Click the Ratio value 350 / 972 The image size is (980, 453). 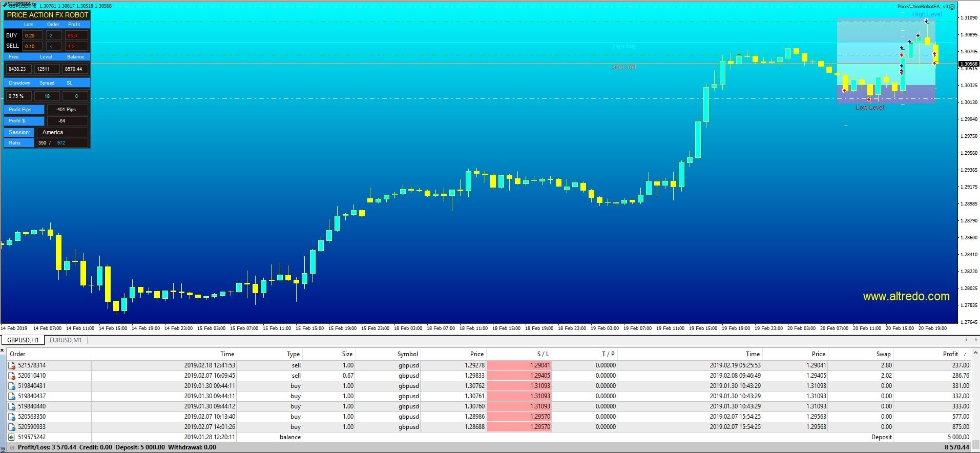(62, 143)
